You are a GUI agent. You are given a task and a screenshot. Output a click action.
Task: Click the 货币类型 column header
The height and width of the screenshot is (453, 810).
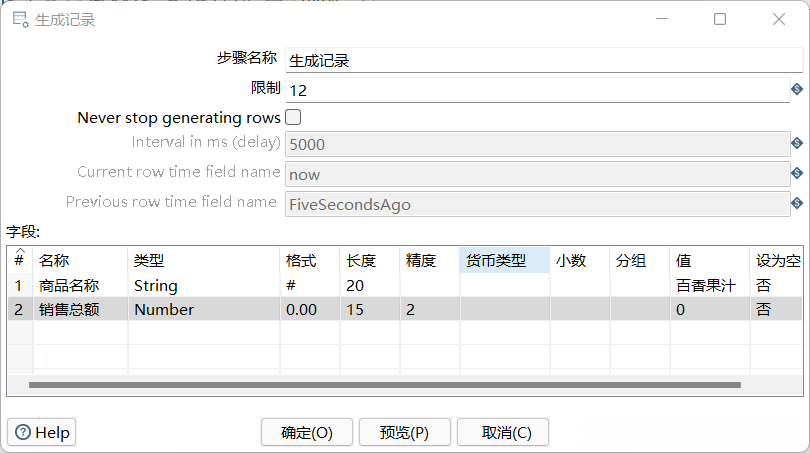click(x=504, y=260)
